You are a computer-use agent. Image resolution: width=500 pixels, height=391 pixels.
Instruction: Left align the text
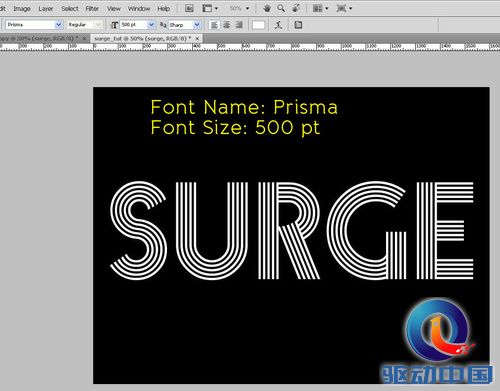click(214, 25)
